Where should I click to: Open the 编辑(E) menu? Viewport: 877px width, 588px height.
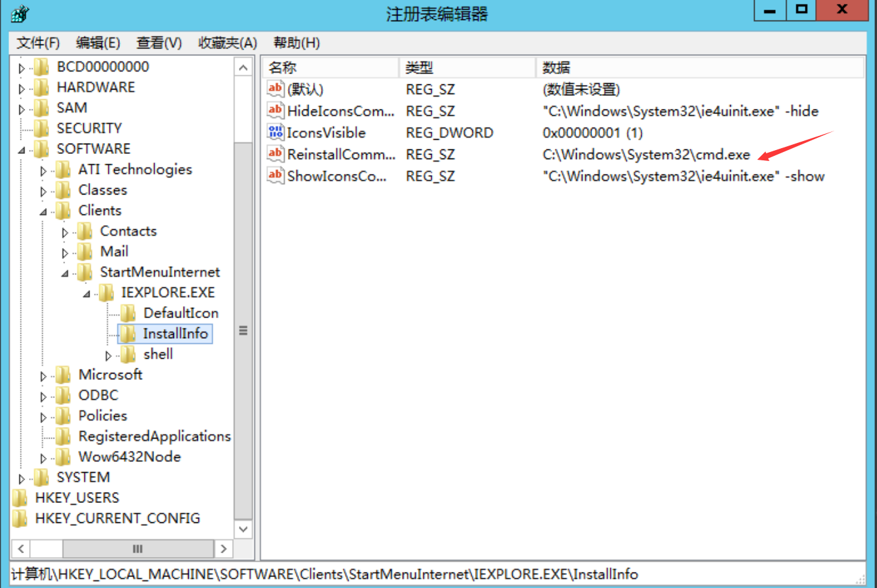coord(98,43)
